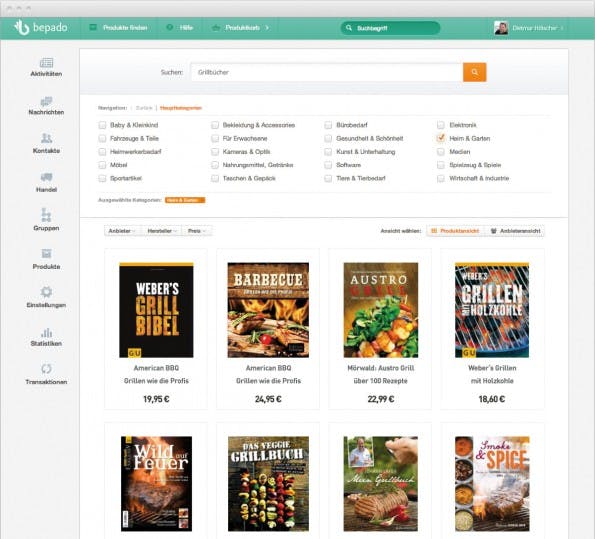Open the Mein Grillbuch cover
This screenshot has height=539, width=595.
click(x=381, y=484)
